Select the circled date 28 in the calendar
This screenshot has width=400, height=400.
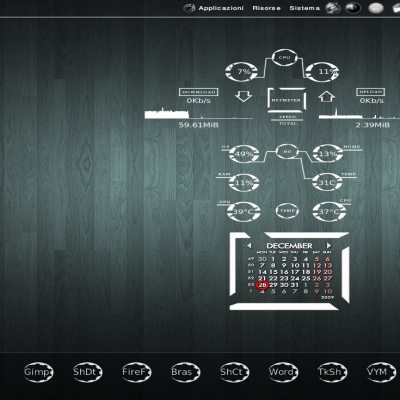point(262,285)
